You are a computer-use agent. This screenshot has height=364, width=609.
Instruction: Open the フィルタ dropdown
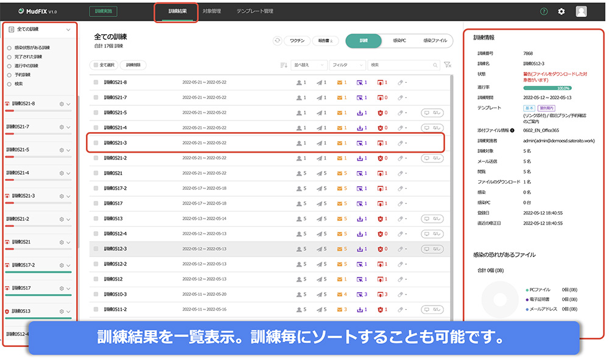pos(347,65)
